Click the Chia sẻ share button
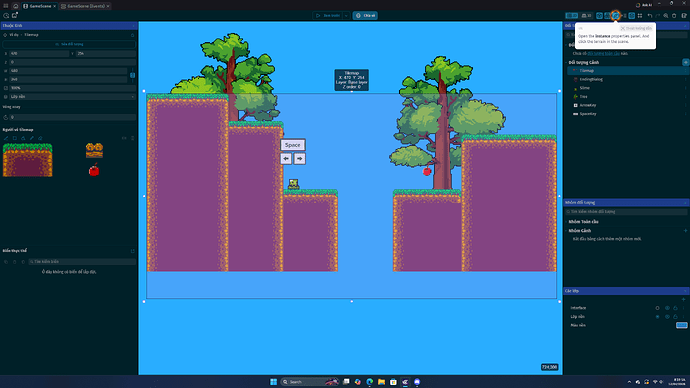Image resolution: width=690 pixels, height=388 pixels. (x=365, y=15)
